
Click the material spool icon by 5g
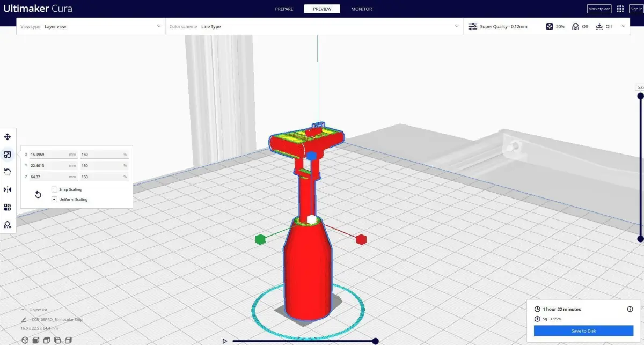point(537,319)
